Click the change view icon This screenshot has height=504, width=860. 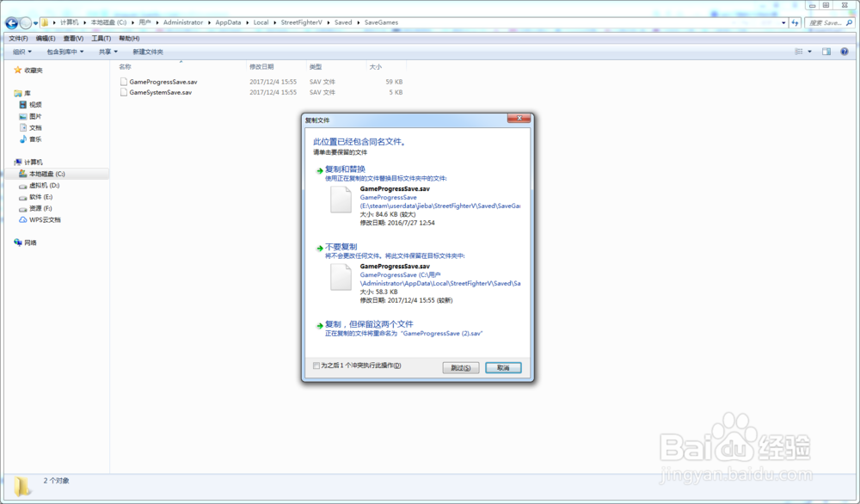click(x=799, y=52)
